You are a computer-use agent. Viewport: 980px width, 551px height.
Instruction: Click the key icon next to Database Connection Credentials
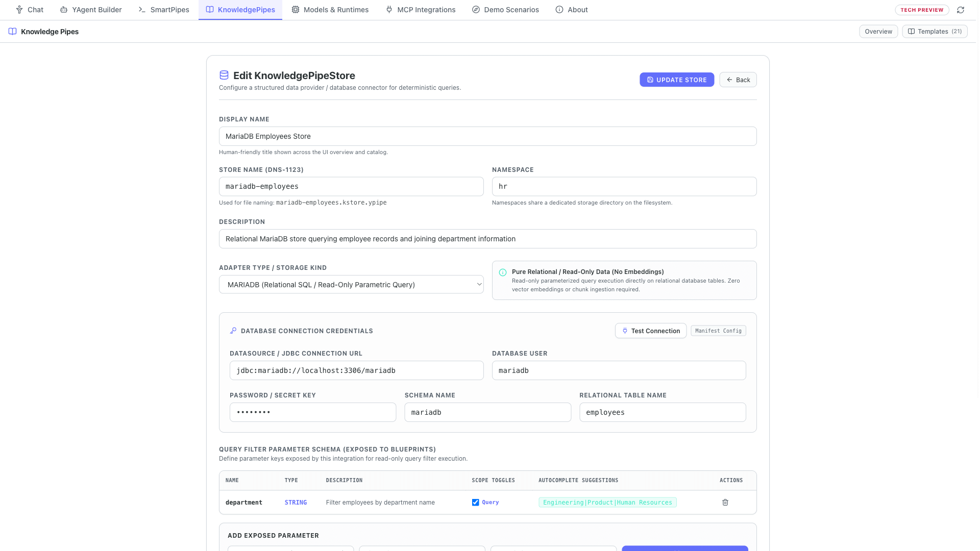point(233,331)
